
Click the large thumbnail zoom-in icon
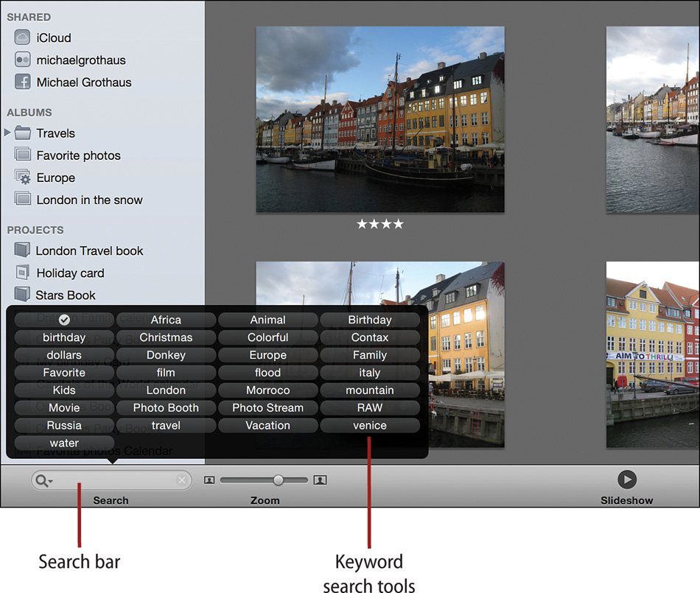tap(320, 480)
